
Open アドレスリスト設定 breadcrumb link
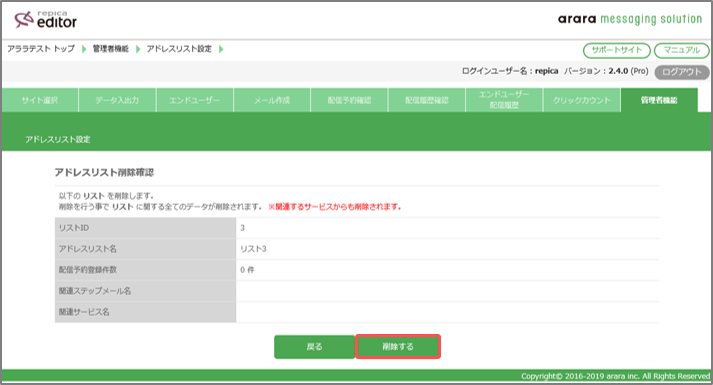[x=179, y=49]
